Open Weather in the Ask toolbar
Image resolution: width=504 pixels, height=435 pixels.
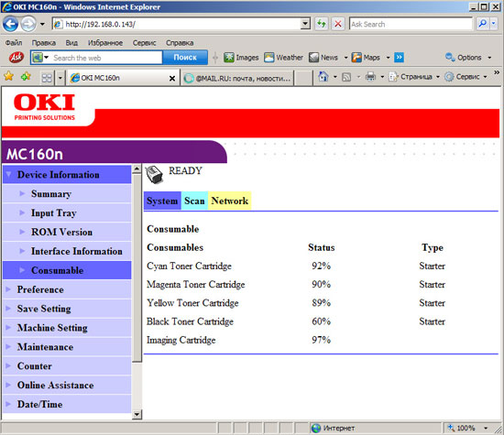pyautogui.click(x=283, y=58)
